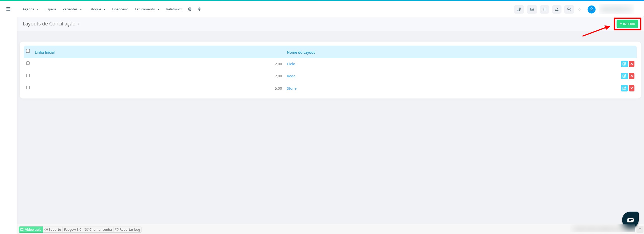Click the Feegow 8.0 footer item

(73, 229)
